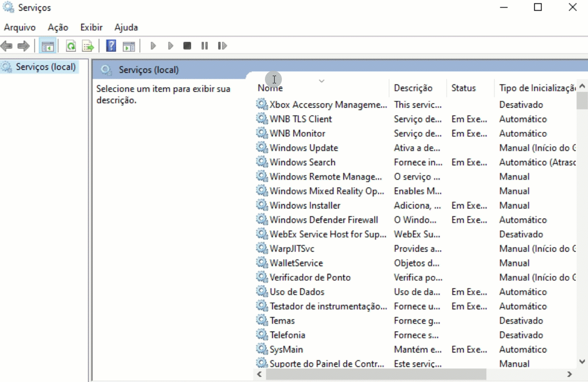Click the Pause Service toolbar icon

coord(204,46)
